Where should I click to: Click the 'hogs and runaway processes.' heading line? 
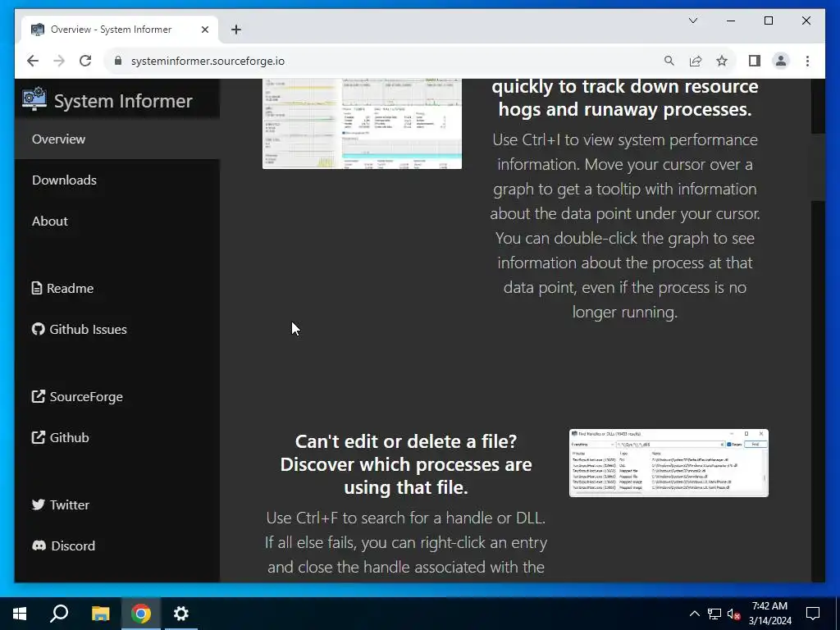coord(625,109)
